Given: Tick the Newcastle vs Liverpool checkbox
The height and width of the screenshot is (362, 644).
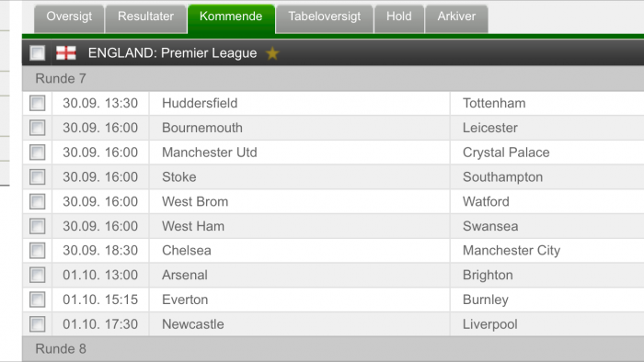Looking at the screenshot, I should tap(38, 324).
